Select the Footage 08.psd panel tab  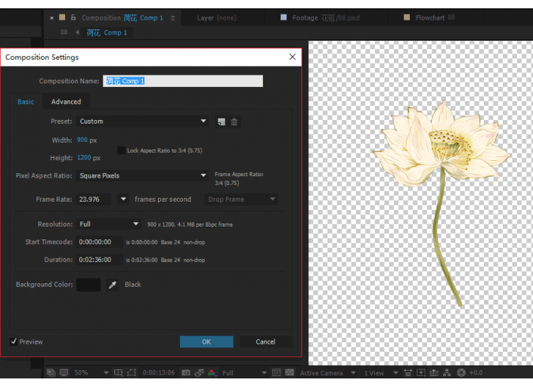click(x=320, y=17)
